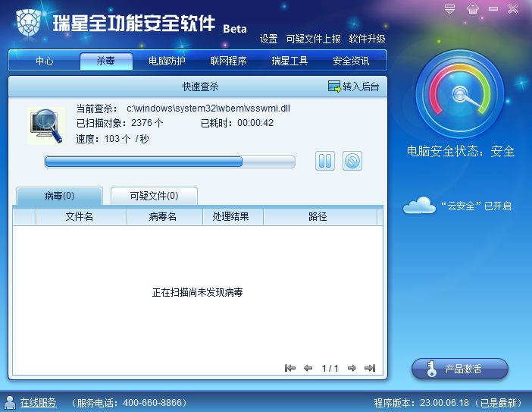Click the current scan file path
Screen dimensions: 532x412
[208, 109]
